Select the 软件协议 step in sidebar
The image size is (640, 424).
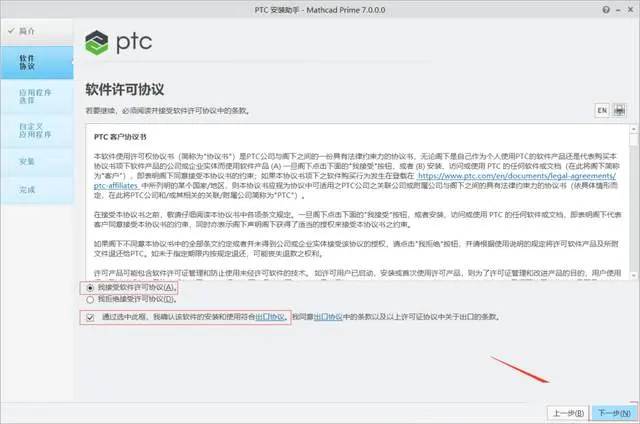(37, 62)
